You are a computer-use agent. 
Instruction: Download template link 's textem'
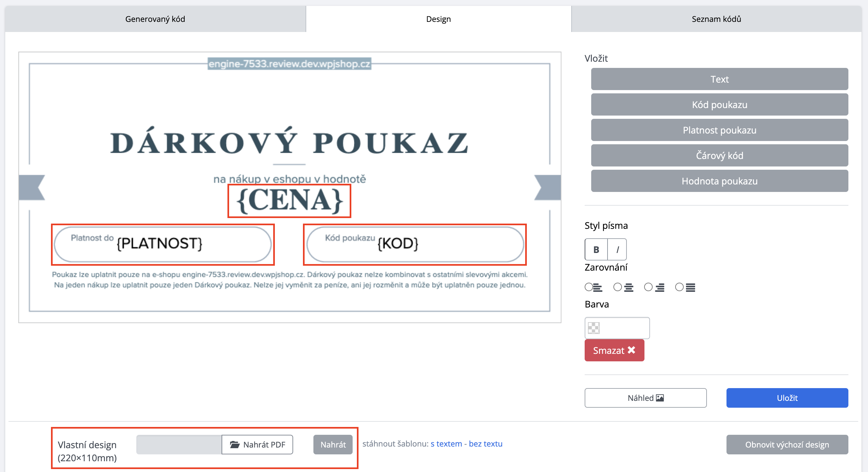point(446,444)
